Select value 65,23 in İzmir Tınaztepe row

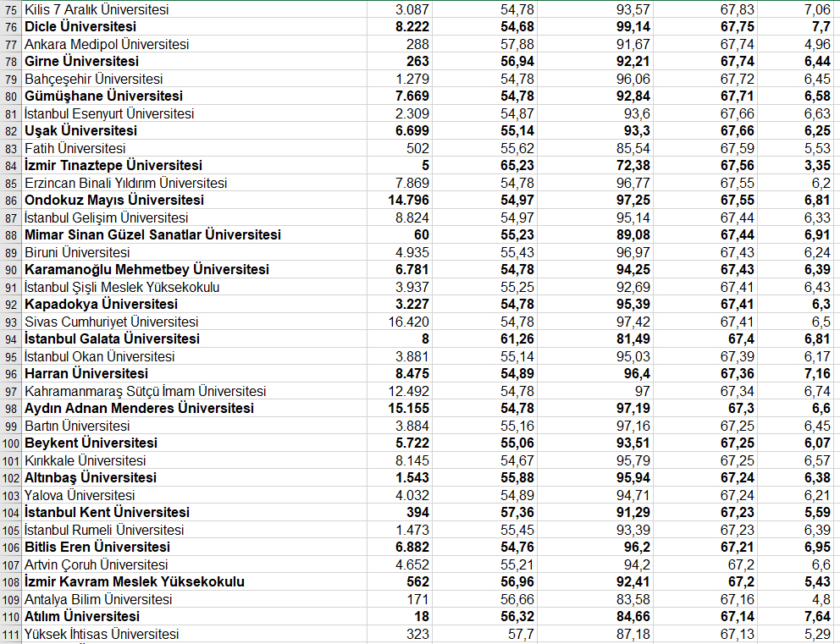485,165
